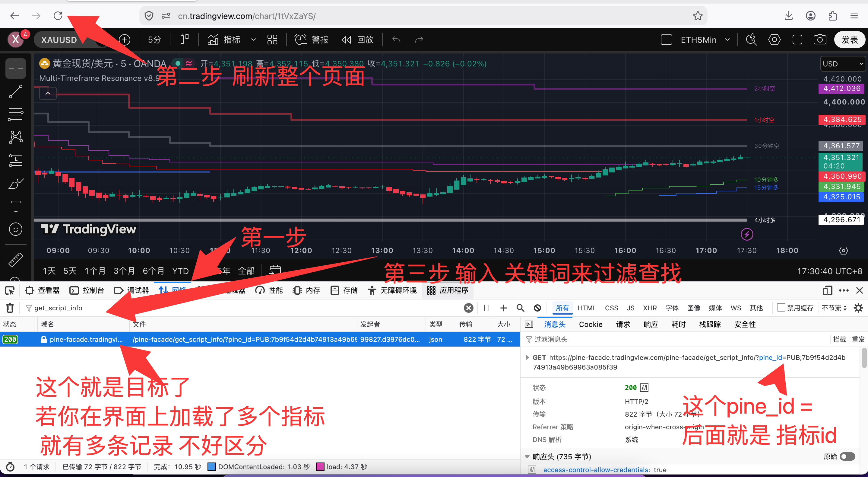Go back with the browser back arrow

click(14, 16)
